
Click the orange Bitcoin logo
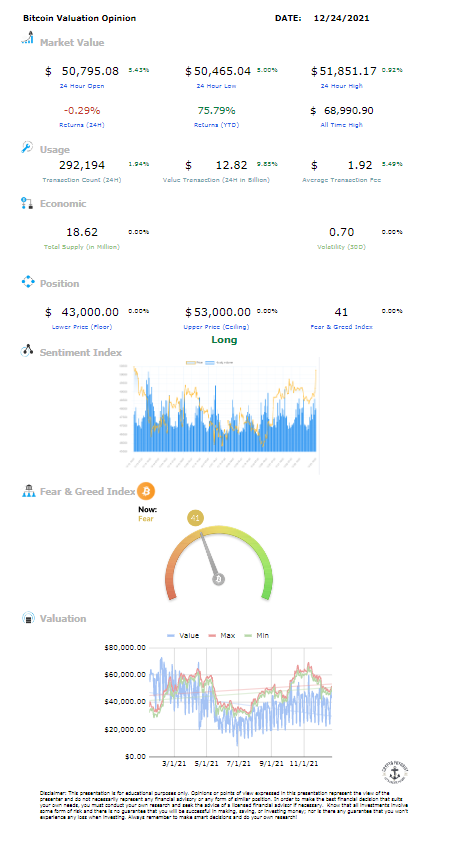pos(146,491)
